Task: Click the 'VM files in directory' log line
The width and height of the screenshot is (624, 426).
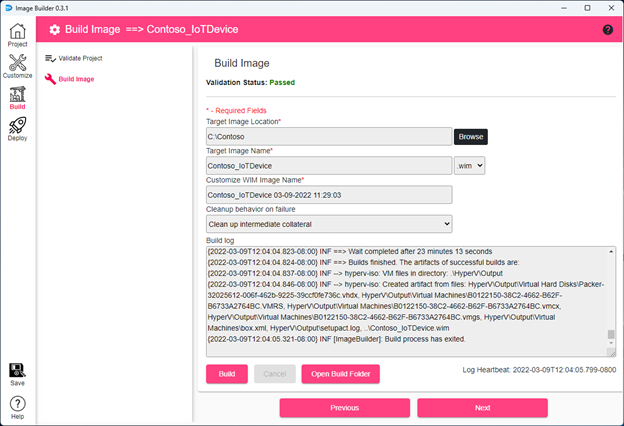Action: pyautogui.click(x=355, y=274)
